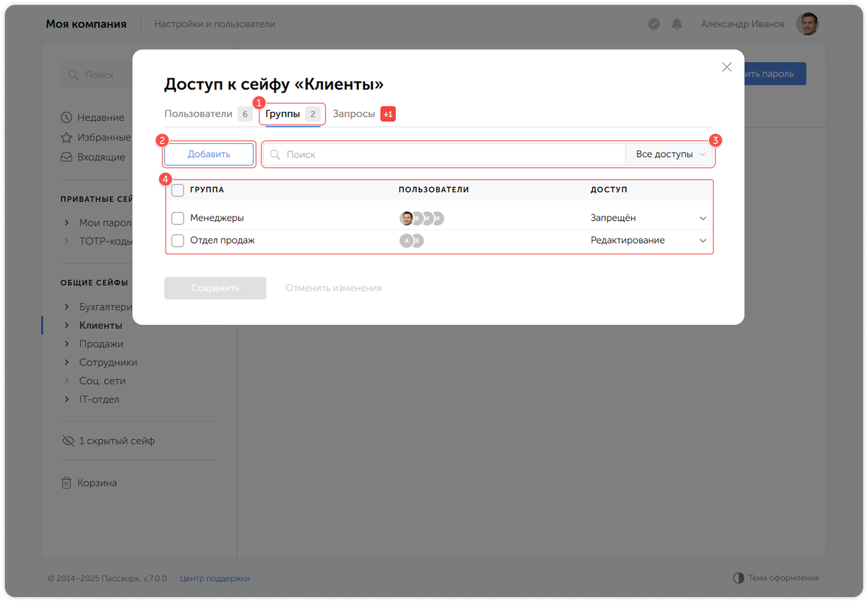Click the Отдел продаж group name
Image resolution: width=868 pixels, height=602 pixels.
[x=222, y=240]
